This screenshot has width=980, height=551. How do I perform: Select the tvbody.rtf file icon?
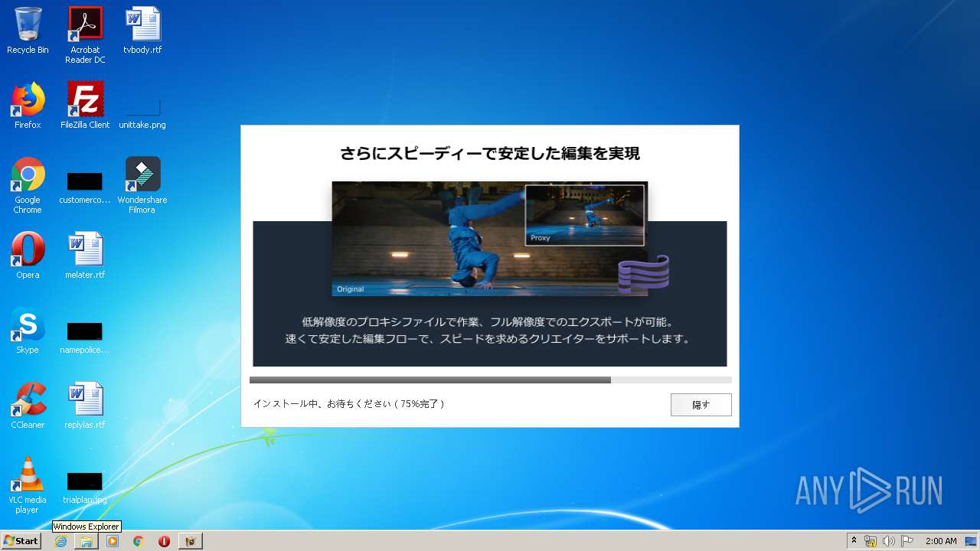coord(142,31)
